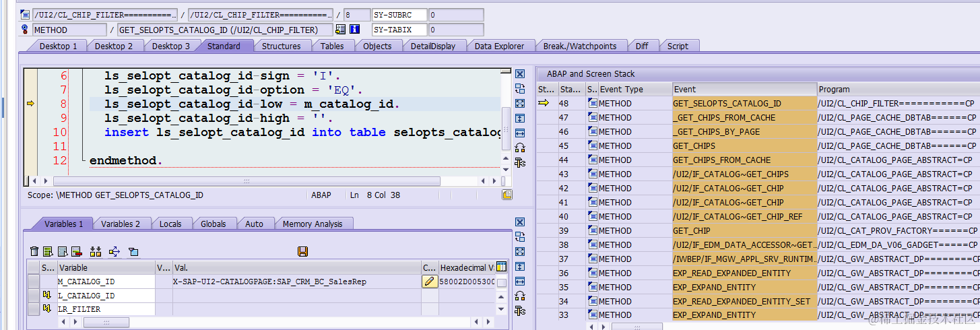Viewport: 980px width, 330px height.
Task: Click code line 8 m_catalog_id assignment
Action: point(252,104)
